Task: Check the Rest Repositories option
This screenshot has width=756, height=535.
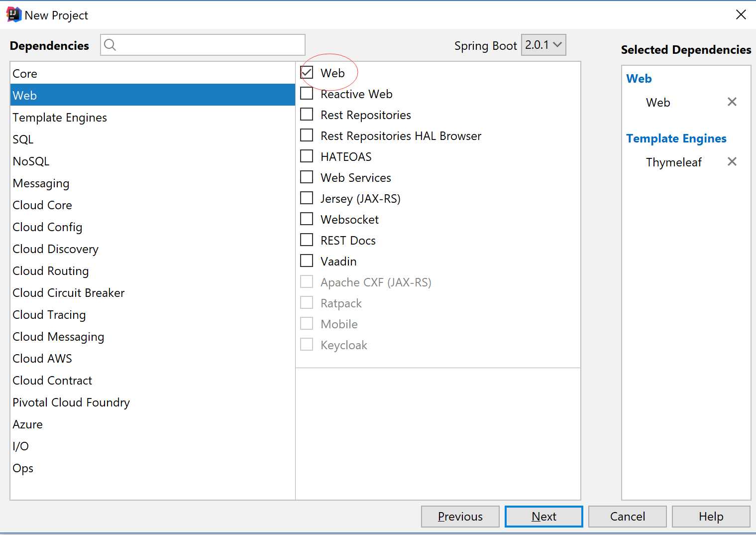Action: (307, 115)
